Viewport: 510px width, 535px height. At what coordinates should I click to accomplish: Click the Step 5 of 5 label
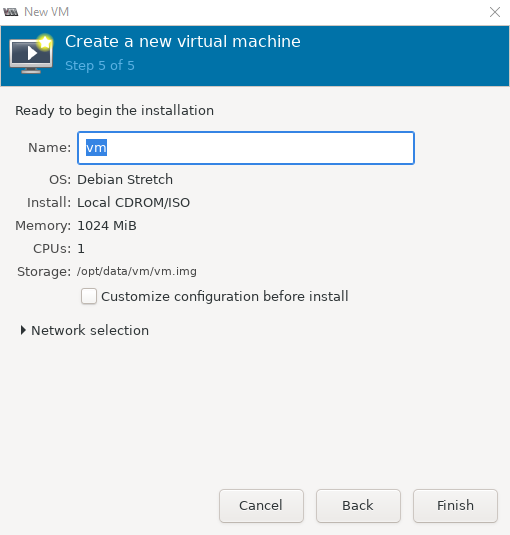[x=100, y=66]
